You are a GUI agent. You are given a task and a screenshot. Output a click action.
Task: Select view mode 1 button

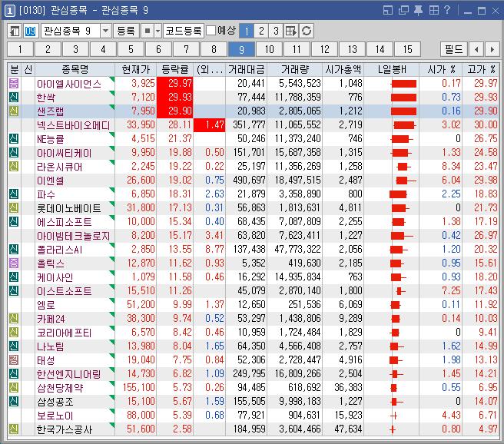coord(247,31)
